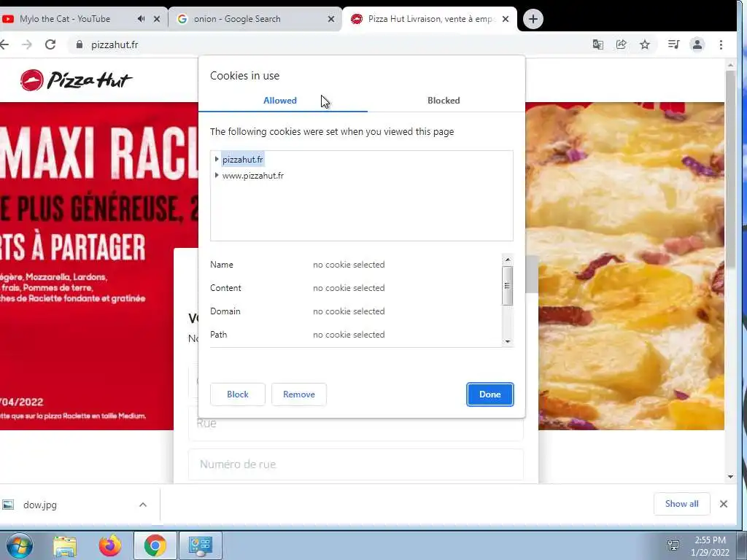747x560 pixels.
Task: Bookmark this page with the star icon
Action: [x=645, y=44]
